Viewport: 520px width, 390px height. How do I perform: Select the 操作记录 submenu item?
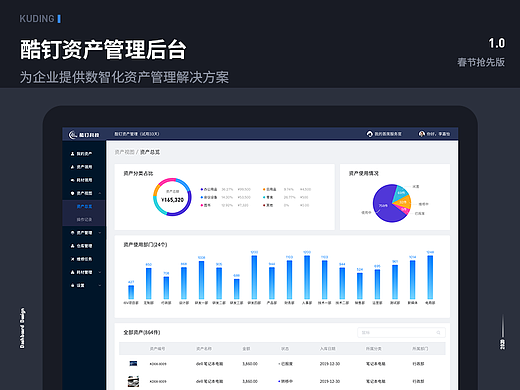(x=84, y=219)
